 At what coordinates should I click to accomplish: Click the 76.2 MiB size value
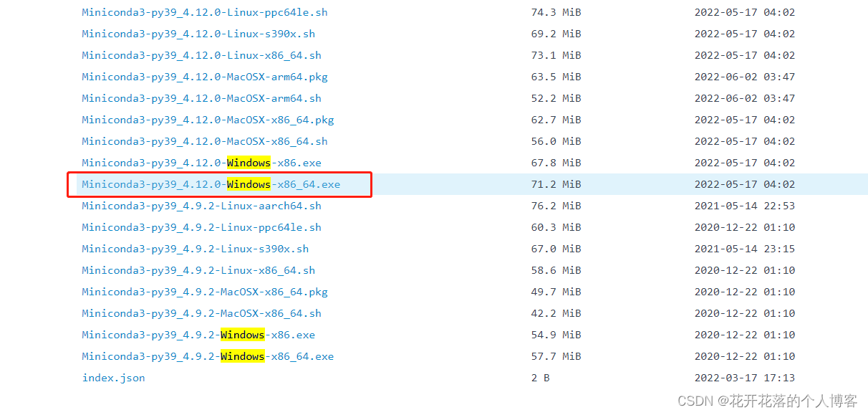click(556, 206)
